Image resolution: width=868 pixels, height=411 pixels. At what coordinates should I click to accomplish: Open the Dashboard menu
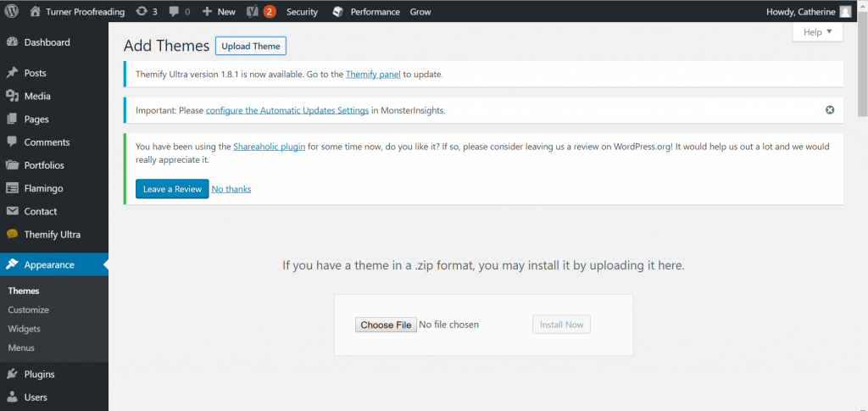pos(47,42)
